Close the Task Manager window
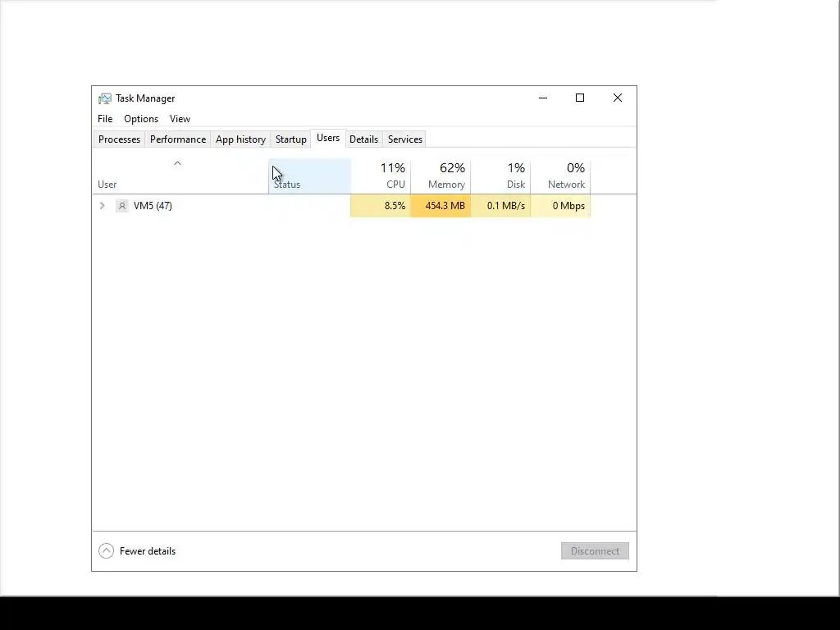Viewport: 840px width, 630px height. (x=617, y=98)
